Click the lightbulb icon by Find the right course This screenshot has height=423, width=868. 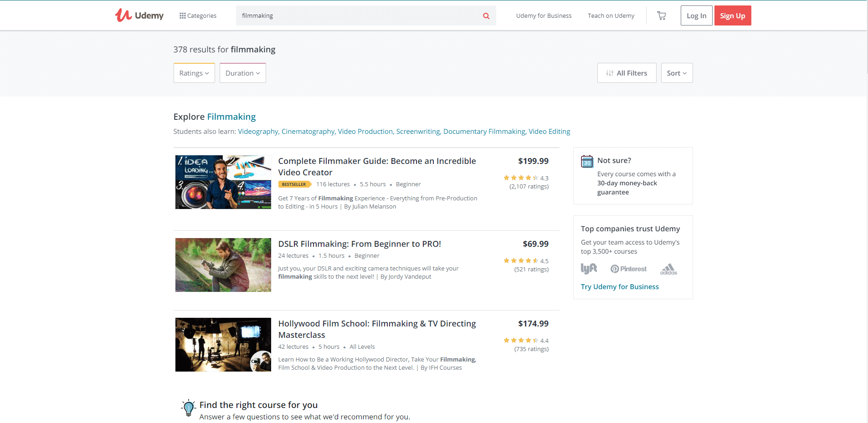pyautogui.click(x=188, y=408)
